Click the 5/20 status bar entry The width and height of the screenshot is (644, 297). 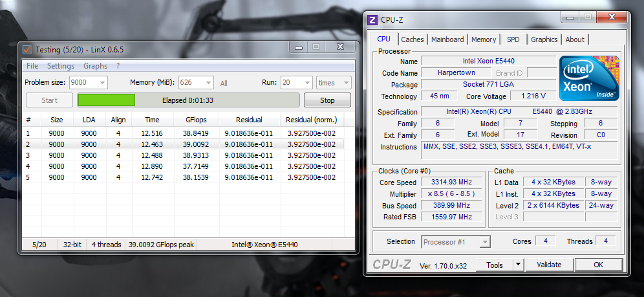tap(39, 245)
